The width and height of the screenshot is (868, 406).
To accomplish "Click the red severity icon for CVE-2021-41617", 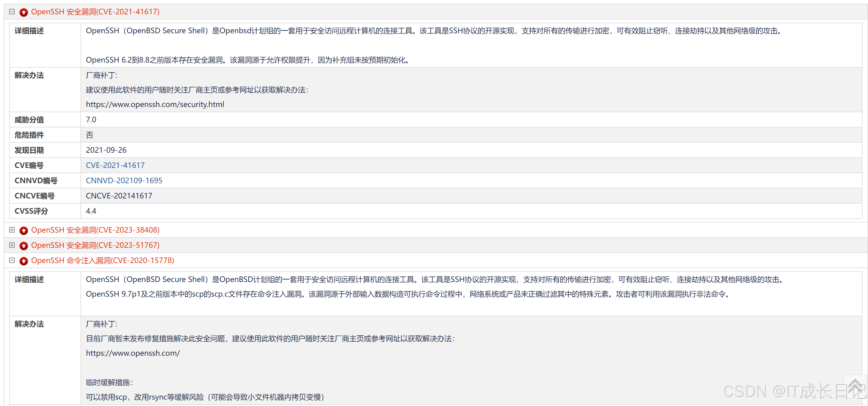I will tap(23, 12).
